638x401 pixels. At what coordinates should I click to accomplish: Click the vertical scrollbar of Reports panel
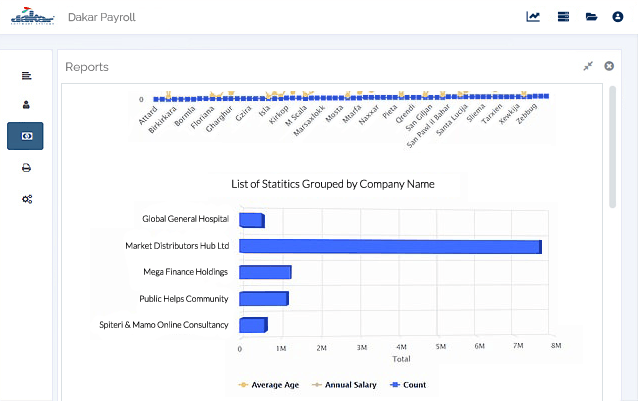(612, 147)
